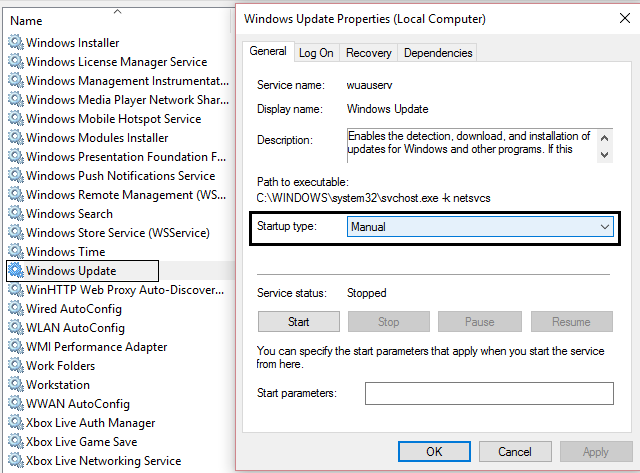Select the Windows Update service gear icon
The width and height of the screenshot is (640, 473).
tap(15, 271)
